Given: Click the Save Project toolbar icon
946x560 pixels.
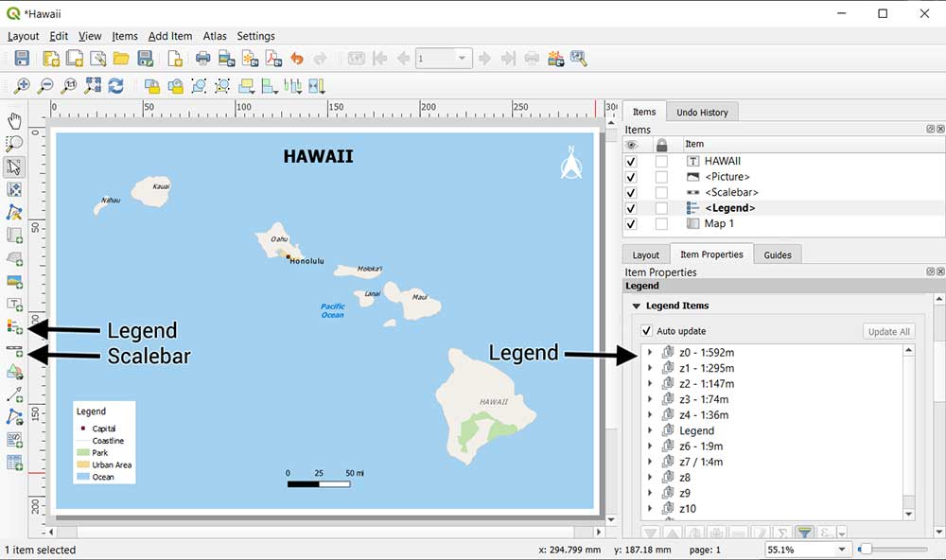Looking at the screenshot, I should tap(22, 59).
